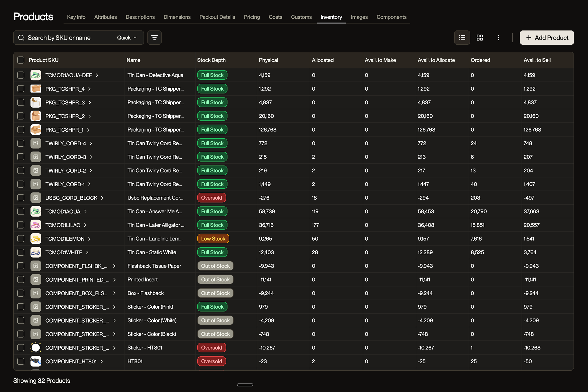Viewport: 588px width, 392px height.
Task: Open the TCMOD1LEMON SKU link
Action: pyautogui.click(x=65, y=239)
